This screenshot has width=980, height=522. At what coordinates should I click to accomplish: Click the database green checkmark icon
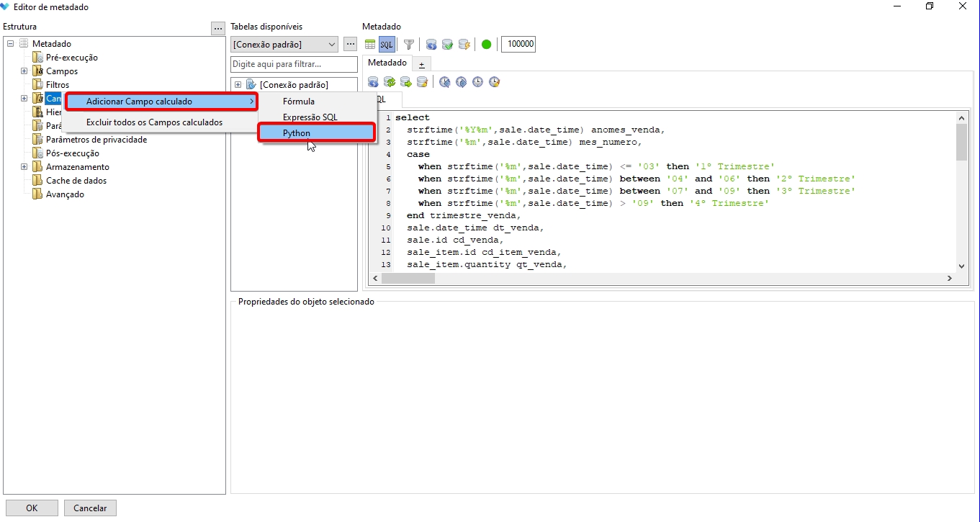[447, 45]
